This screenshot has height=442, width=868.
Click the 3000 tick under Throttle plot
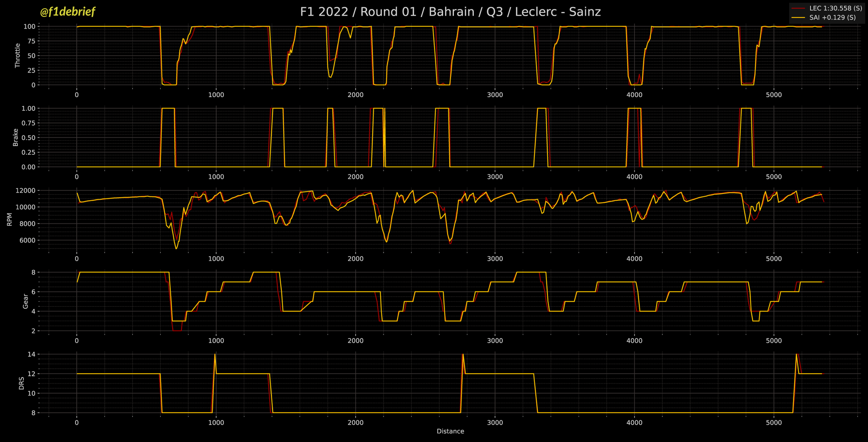pyautogui.click(x=495, y=95)
